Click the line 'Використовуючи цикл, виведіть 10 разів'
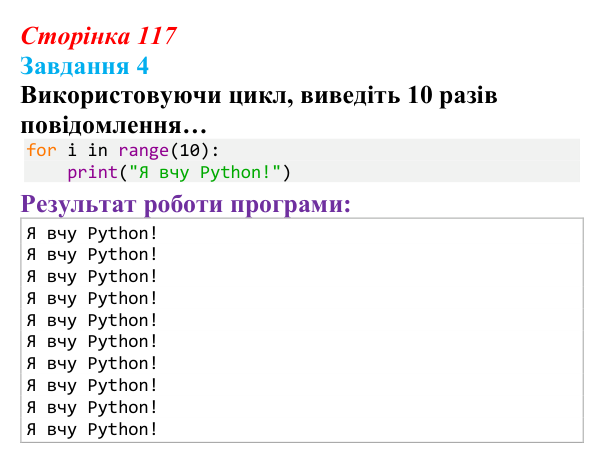The image size is (600, 463). click(259, 95)
